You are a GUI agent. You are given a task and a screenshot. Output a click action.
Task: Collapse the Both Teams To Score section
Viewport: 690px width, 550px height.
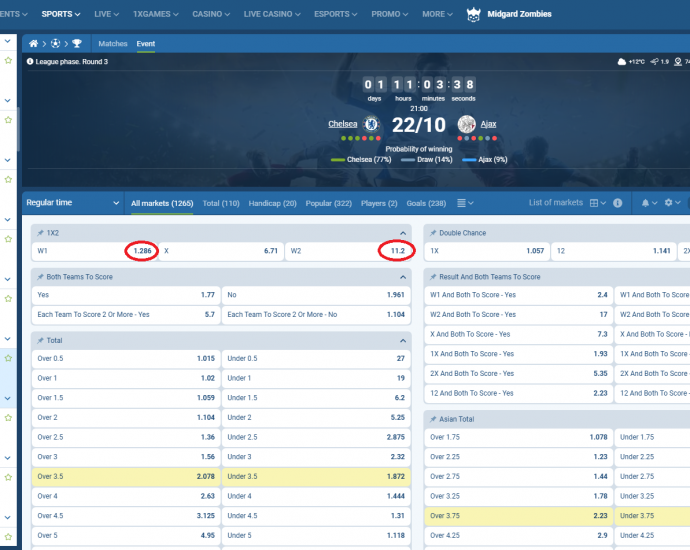[403, 277]
